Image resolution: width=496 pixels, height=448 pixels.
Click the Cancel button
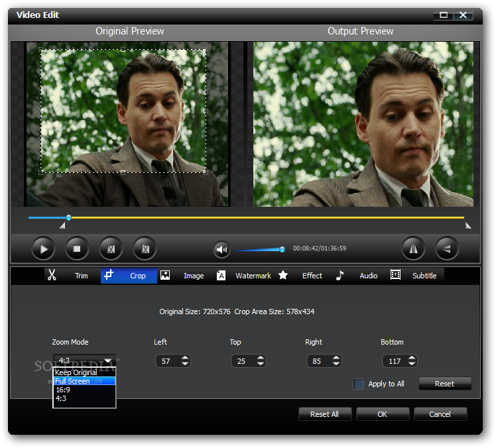pyautogui.click(x=440, y=414)
